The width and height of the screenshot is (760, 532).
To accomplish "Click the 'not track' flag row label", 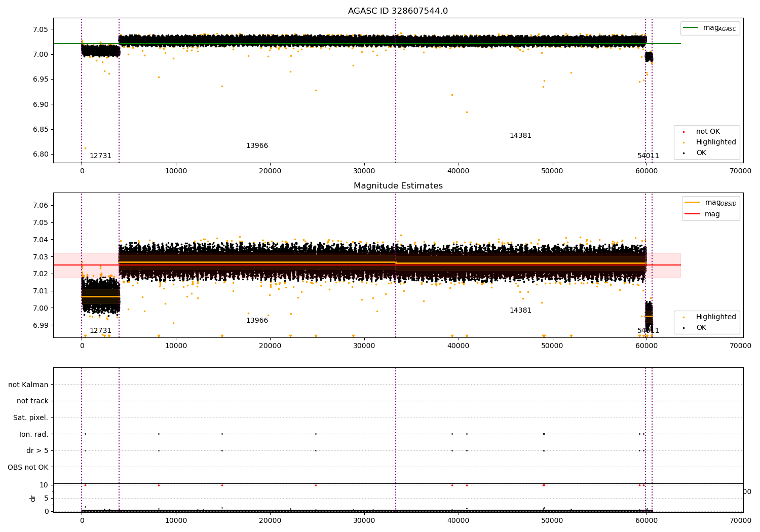I will (x=32, y=401).
